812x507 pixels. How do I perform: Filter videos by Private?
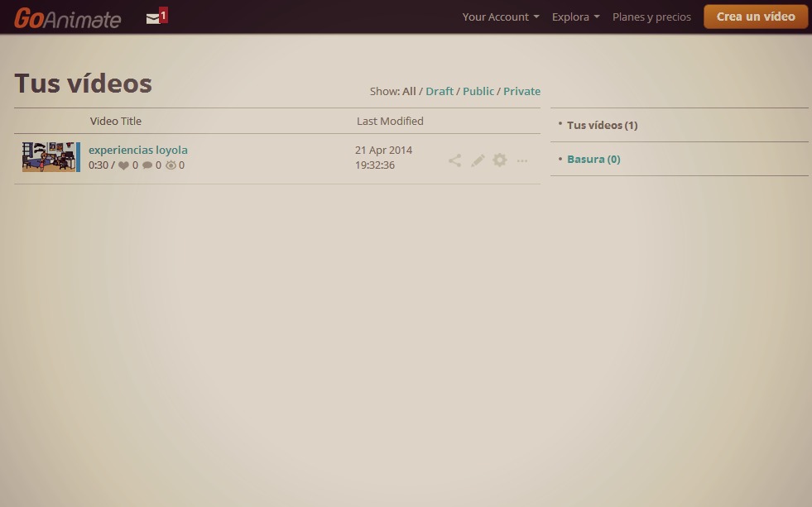521,91
